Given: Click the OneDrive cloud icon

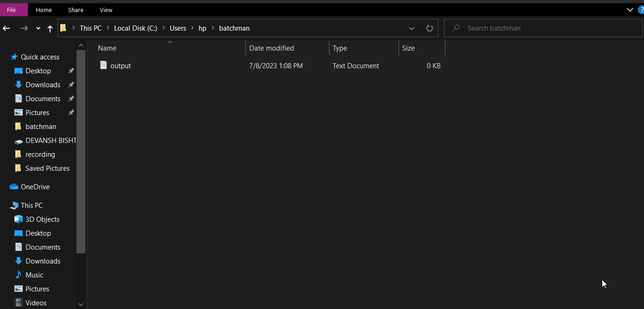Looking at the screenshot, I should (14, 187).
